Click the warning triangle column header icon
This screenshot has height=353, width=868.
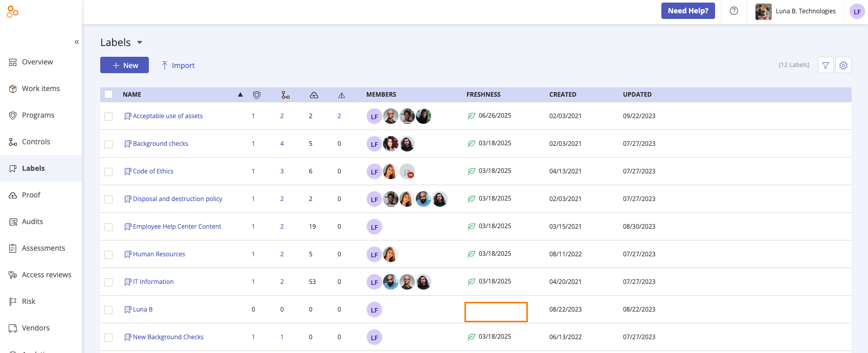pyautogui.click(x=342, y=95)
